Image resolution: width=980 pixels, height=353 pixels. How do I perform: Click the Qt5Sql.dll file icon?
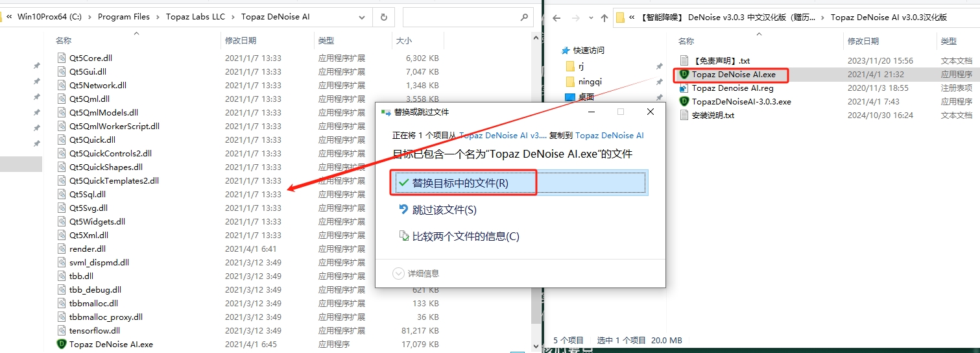coord(62,194)
